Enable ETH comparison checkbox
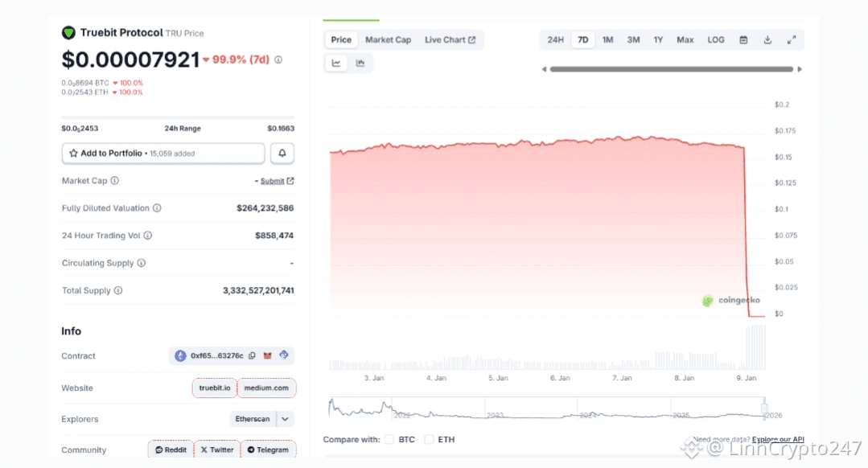This screenshot has height=468, width=868. pyautogui.click(x=429, y=440)
